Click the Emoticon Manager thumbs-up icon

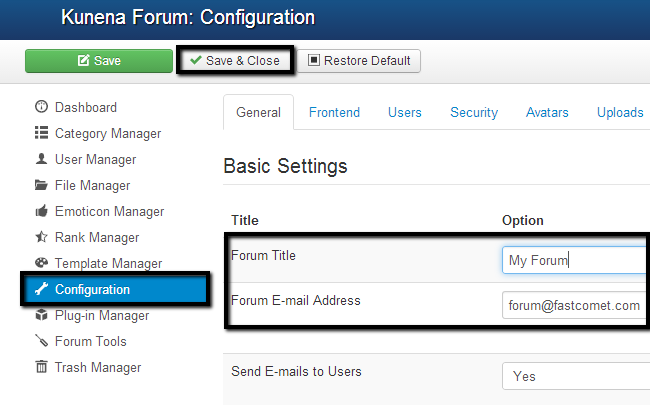click(x=41, y=211)
